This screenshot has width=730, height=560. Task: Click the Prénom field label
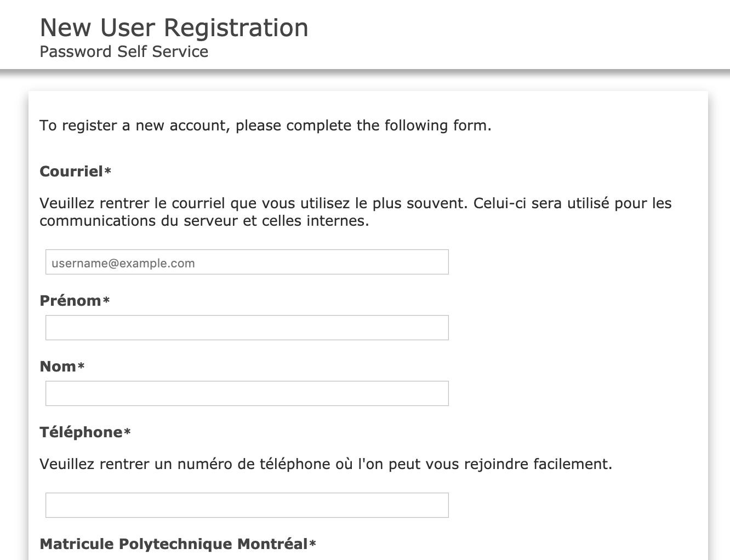(70, 301)
